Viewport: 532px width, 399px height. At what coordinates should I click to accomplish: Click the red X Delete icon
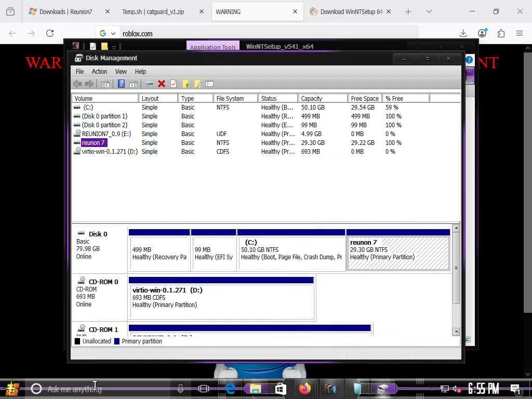pyautogui.click(x=162, y=84)
